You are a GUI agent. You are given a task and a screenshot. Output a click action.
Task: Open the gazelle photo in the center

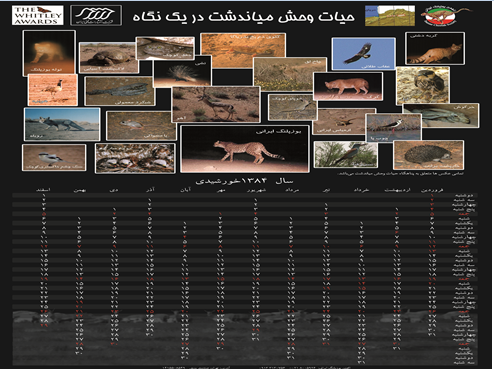tap(216, 104)
